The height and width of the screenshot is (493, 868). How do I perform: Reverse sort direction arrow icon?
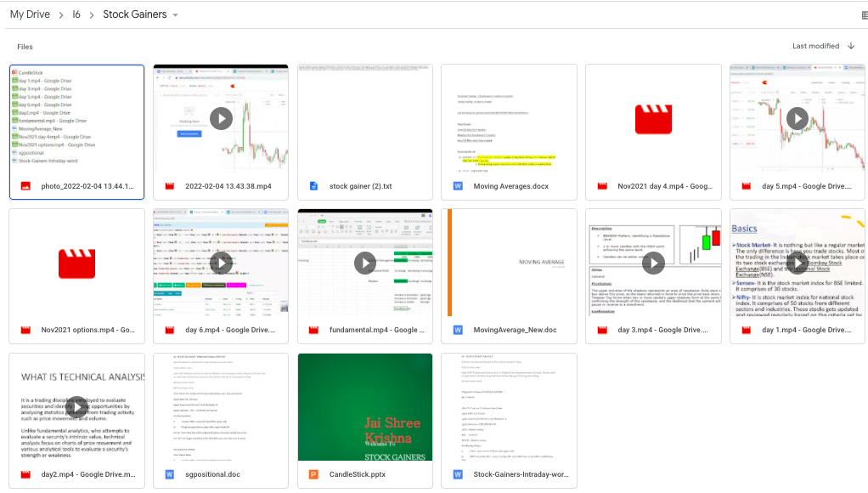tap(850, 46)
